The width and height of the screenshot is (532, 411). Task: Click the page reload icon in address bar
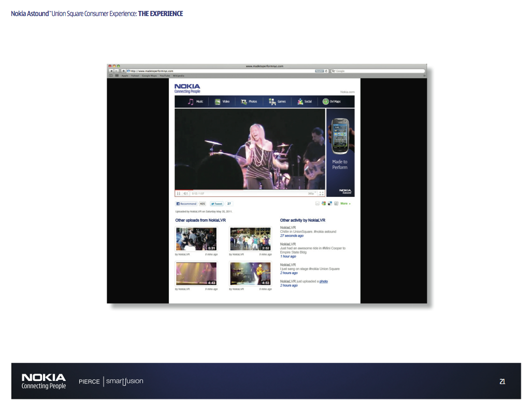tap(326, 71)
